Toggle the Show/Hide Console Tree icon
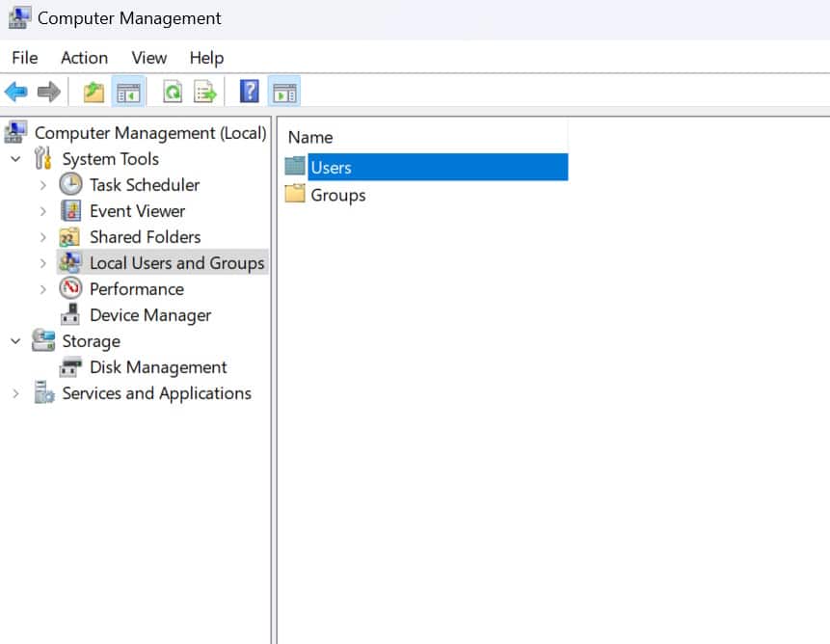 [127, 91]
